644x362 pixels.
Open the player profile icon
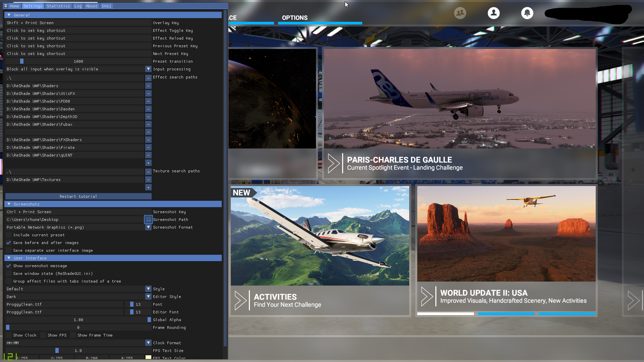(x=493, y=13)
